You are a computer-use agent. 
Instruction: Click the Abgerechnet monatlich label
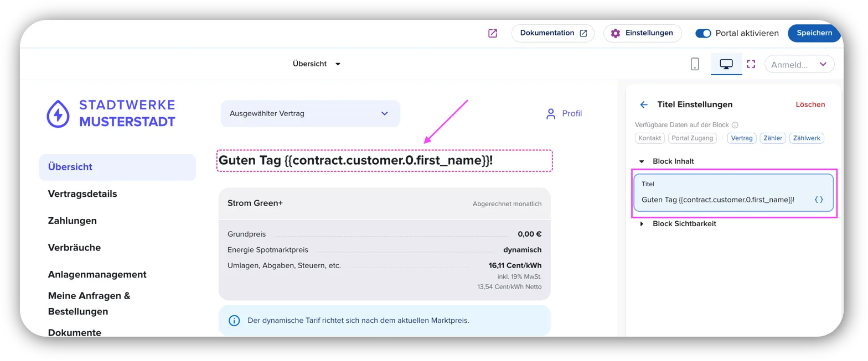pos(507,204)
